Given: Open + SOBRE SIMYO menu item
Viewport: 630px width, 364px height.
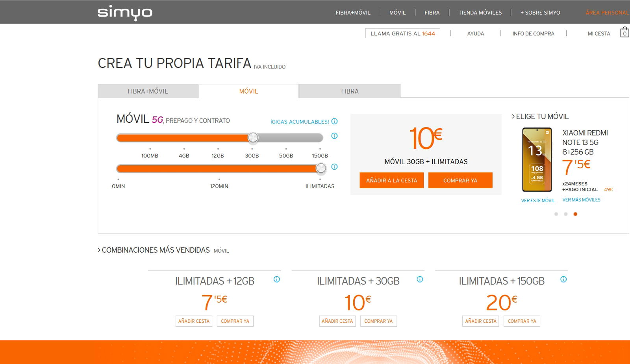Looking at the screenshot, I should 540,13.
